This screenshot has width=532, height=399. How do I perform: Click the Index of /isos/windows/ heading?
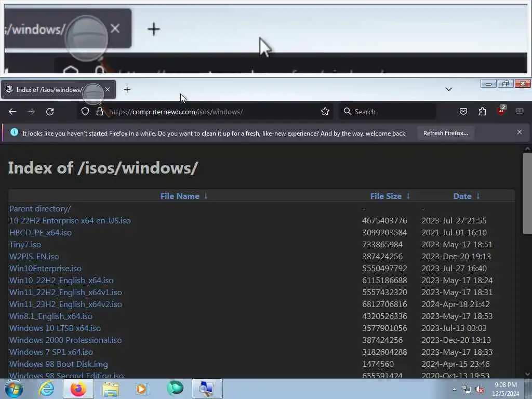point(103,168)
